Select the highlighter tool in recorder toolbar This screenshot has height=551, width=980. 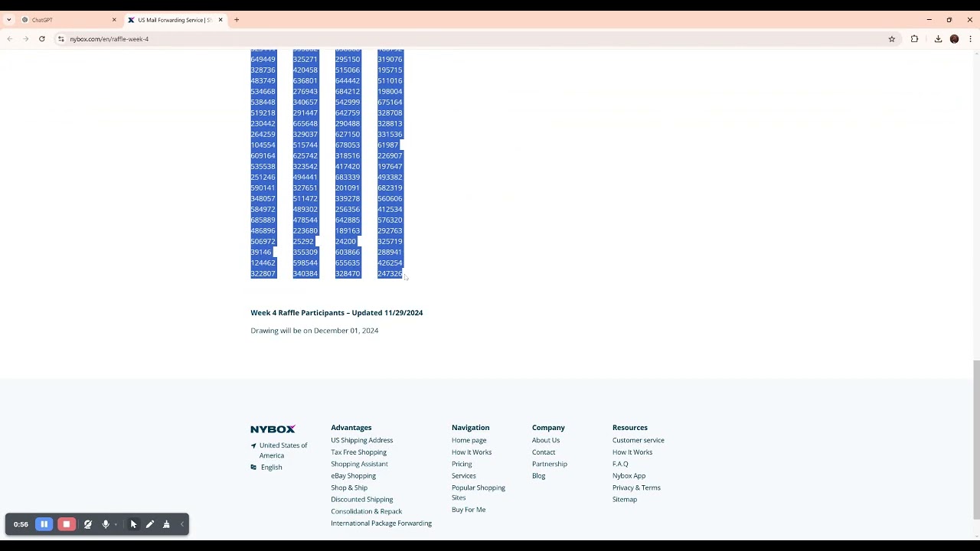click(166, 524)
